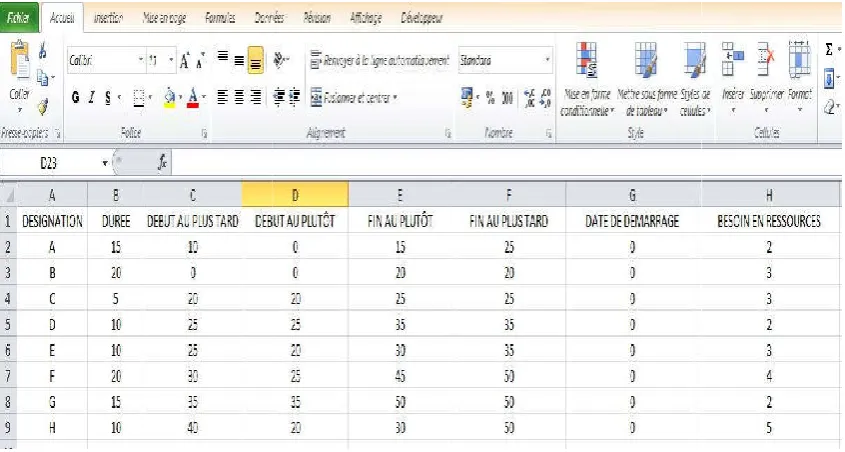Select column D header

295,195
